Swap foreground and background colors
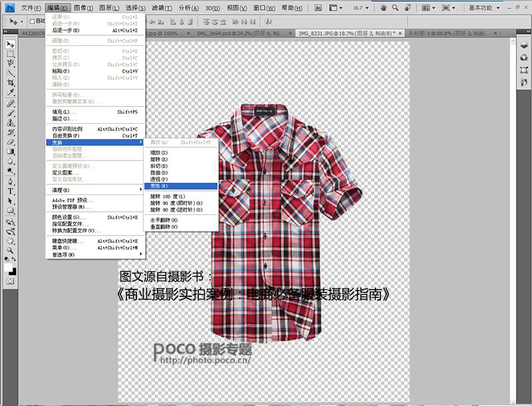Screen dimensions: 532x406 pyautogui.click(x=14, y=258)
